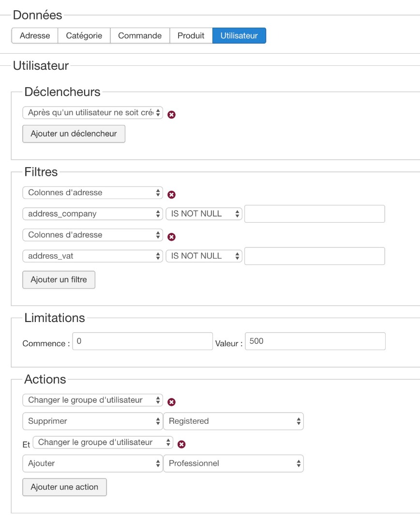
Task: Expand the Professionnel user group dropdown
Action: (234, 463)
